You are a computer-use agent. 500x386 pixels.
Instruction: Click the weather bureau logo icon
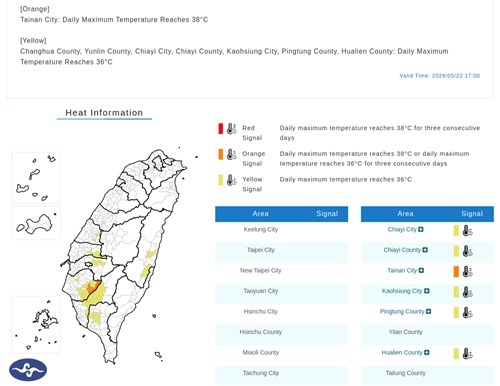click(x=28, y=370)
